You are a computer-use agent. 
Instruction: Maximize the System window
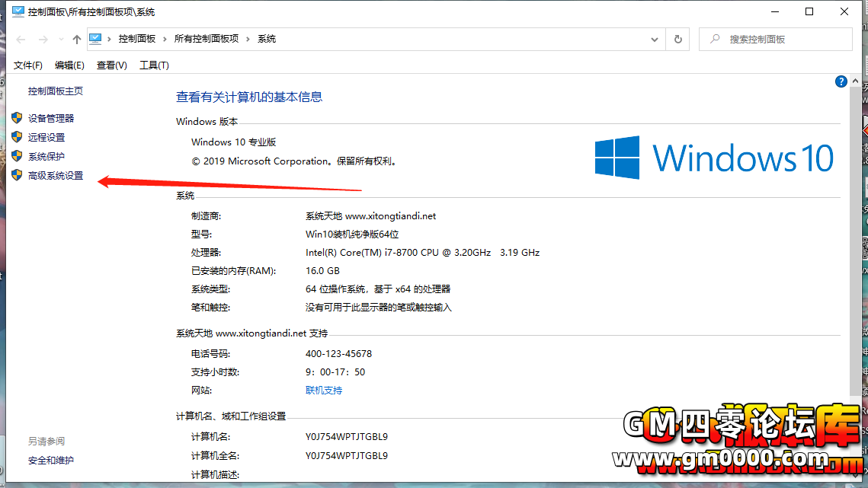click(809, 11)
